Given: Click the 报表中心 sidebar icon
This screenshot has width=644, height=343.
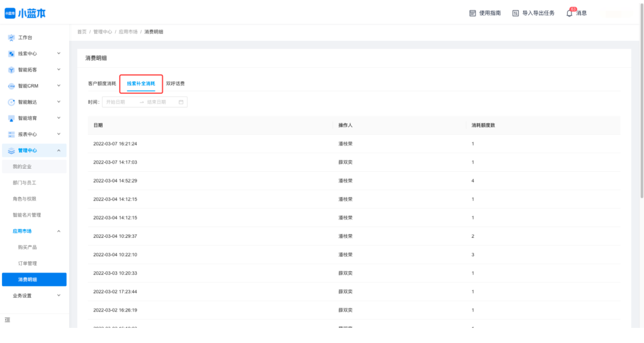Looking at the screenshot, I should coord(11,134).
